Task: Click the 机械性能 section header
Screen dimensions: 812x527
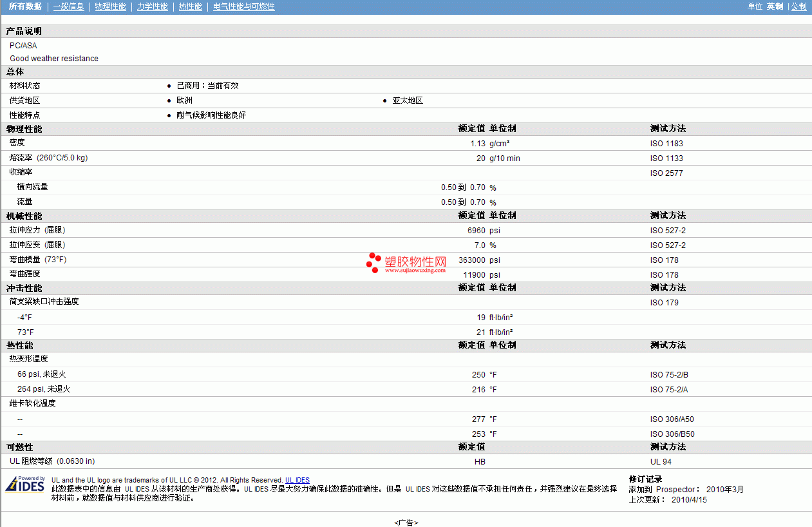Action: [24, 216]
